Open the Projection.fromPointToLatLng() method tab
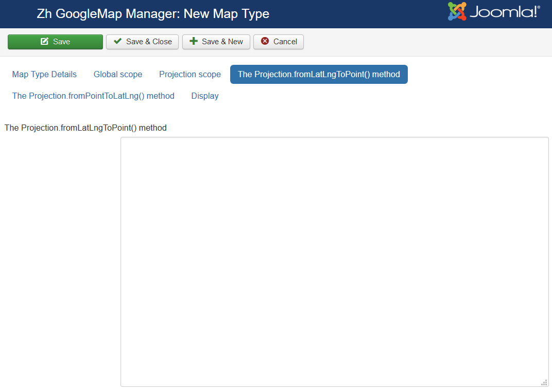 (93, 96)
